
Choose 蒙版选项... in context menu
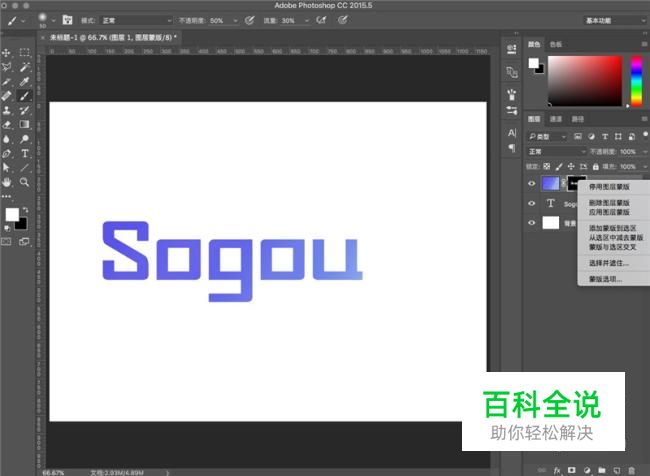605,279
